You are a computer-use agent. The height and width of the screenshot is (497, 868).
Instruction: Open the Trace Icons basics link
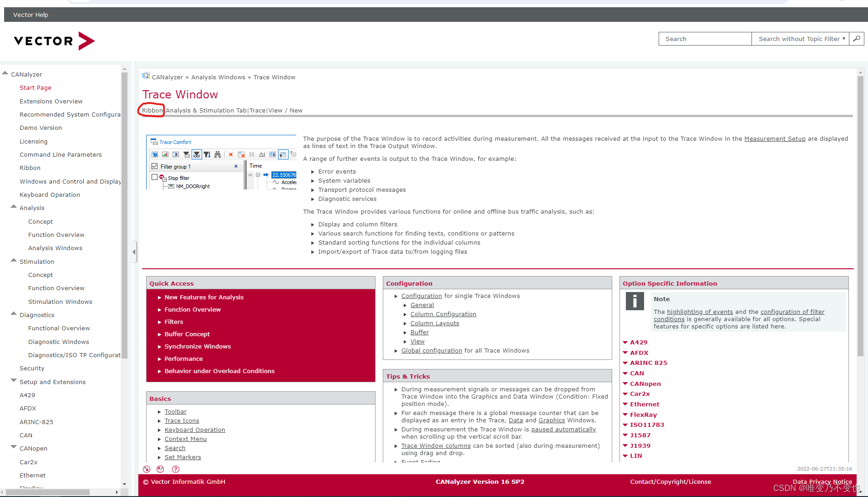click(x=182, y=420)
